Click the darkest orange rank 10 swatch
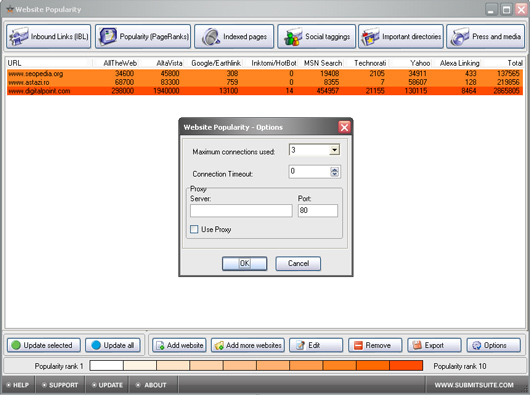This screenshot has height=395, width=530. pos(406,366)
